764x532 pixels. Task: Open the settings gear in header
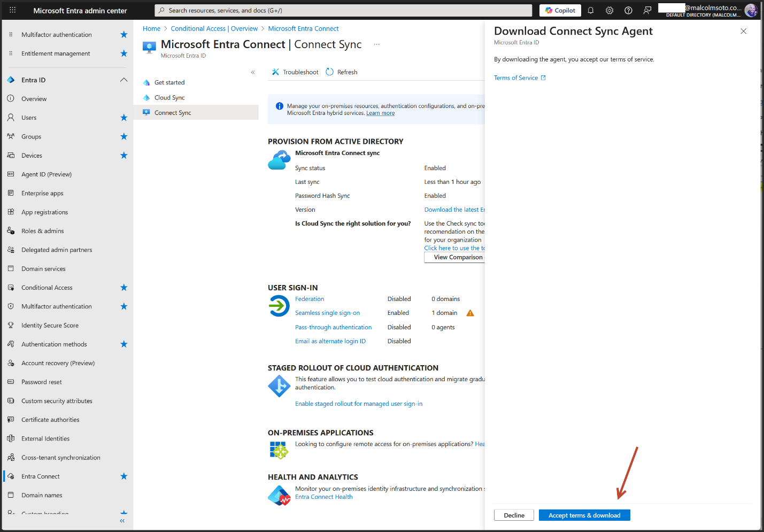(x=609, y=10)
